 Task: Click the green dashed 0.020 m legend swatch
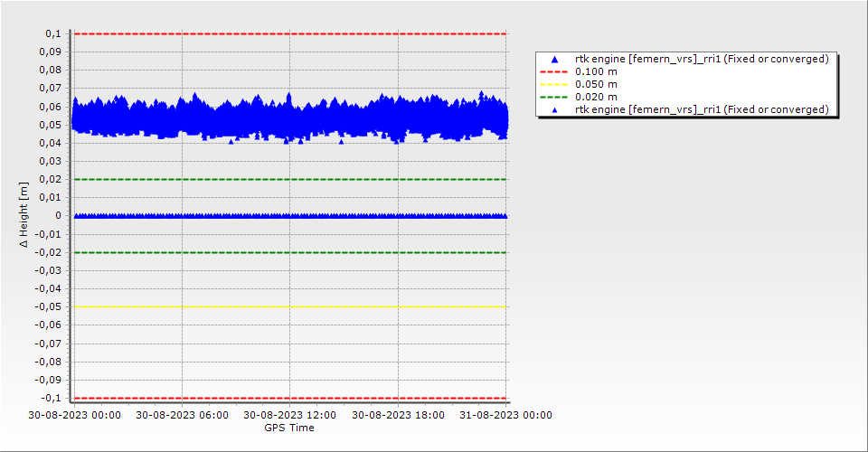pos(555,97)
